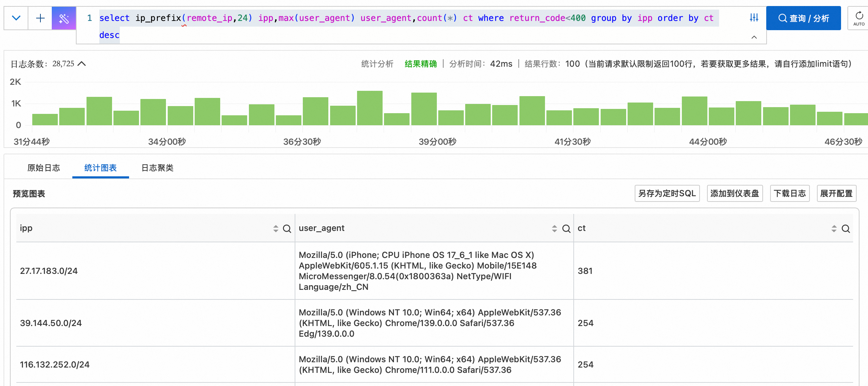Click the 另存为定时SQL button
Screen dimensions: 868x386
pos(667,193)
